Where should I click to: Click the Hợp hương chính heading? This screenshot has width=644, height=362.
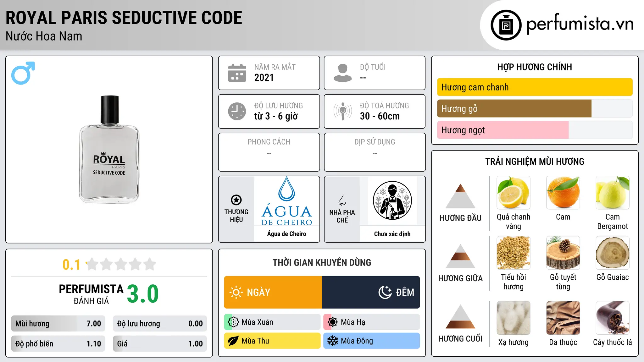point(535,67)
